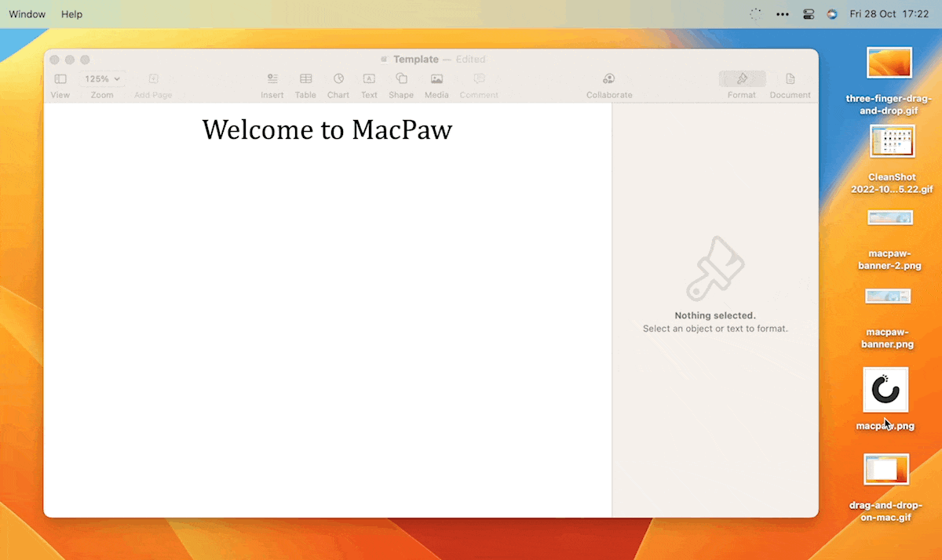Screen dimensions: 942x560
Task: Click the Siri menu bar icon
Action: point(832,14)
